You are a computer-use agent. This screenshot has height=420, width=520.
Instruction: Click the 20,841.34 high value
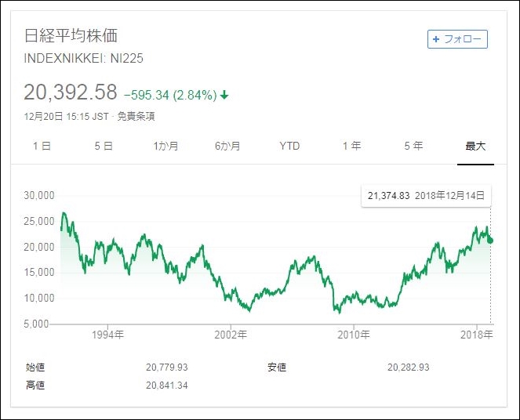167,386
